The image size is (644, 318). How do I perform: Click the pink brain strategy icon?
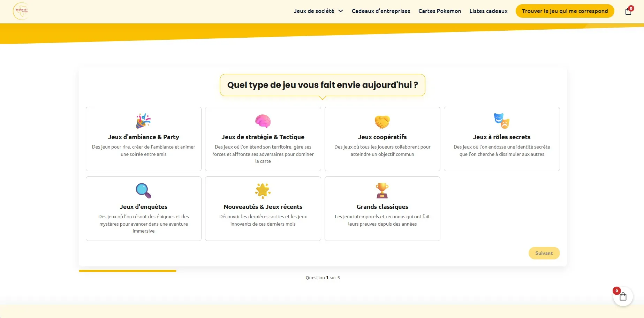click(x=263, y=121)
